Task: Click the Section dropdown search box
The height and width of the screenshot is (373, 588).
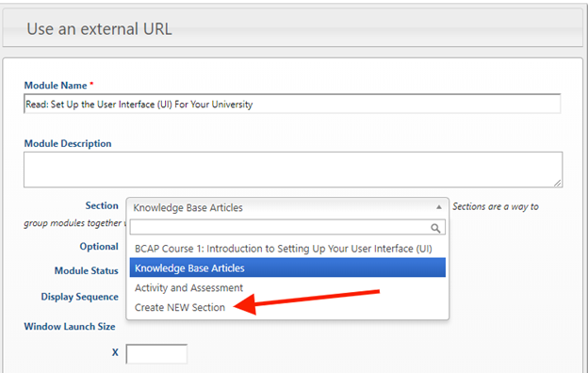Action: (287, 228)
